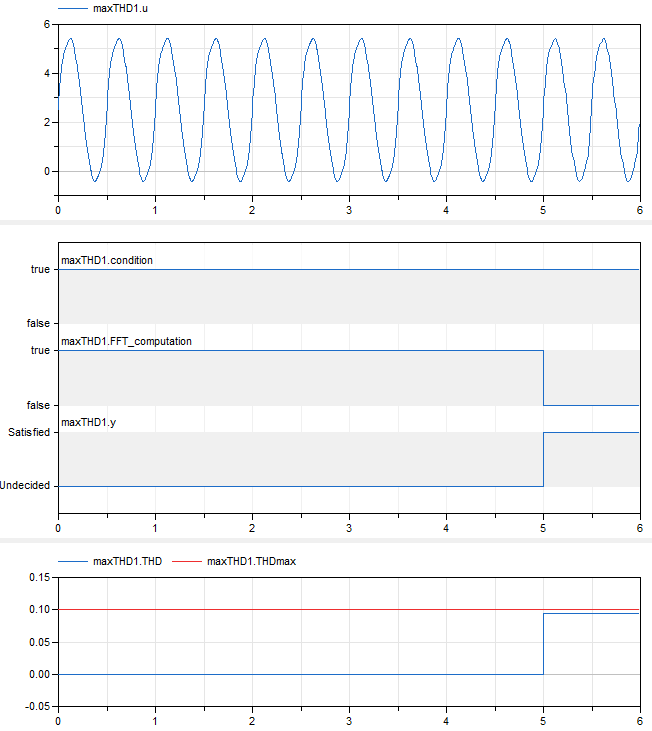Click the x-axis tick 3 under the maxTHD1.u plot
The image size is (652, 731).
(x=349, y=211)
